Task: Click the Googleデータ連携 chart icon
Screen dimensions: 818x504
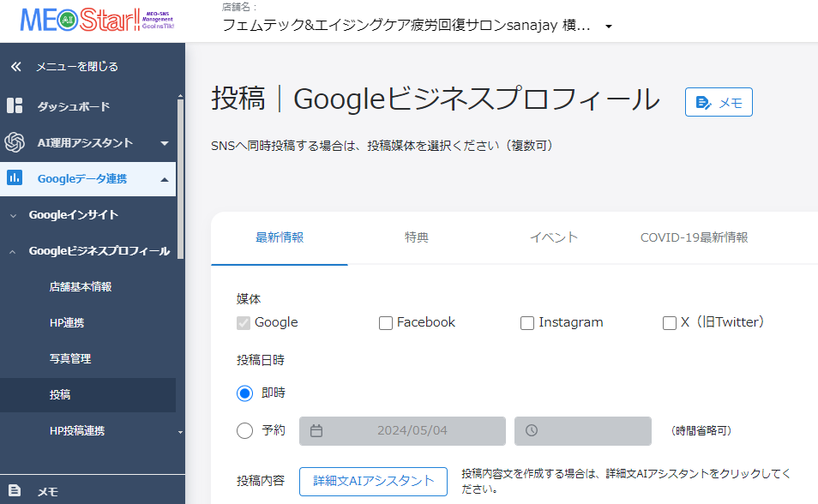Action: click(x=15, y=178)
